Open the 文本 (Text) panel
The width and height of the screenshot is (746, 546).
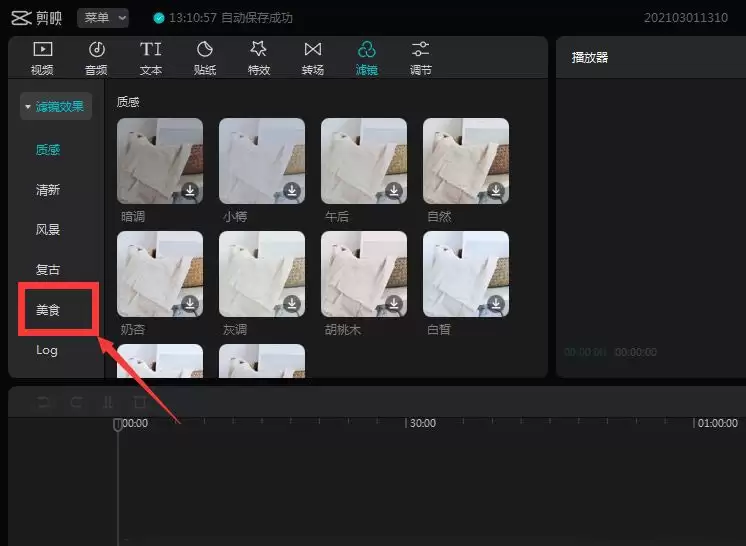coord(150,58)
